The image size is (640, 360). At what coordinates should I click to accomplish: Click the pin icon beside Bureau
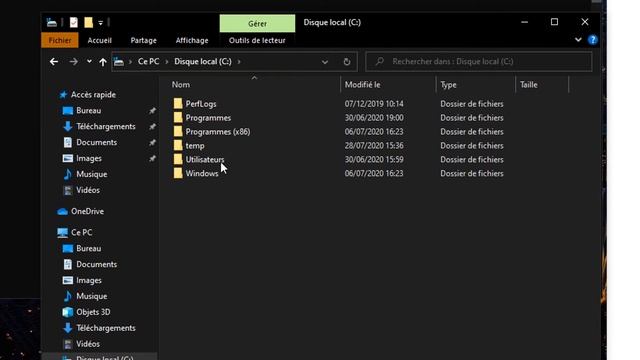152,111
